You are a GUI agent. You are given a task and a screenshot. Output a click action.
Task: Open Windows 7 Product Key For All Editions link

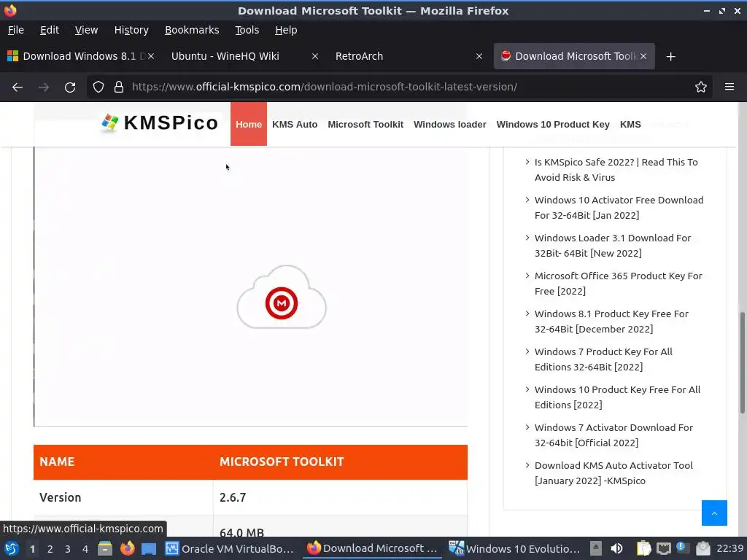[x=603, y=359]
